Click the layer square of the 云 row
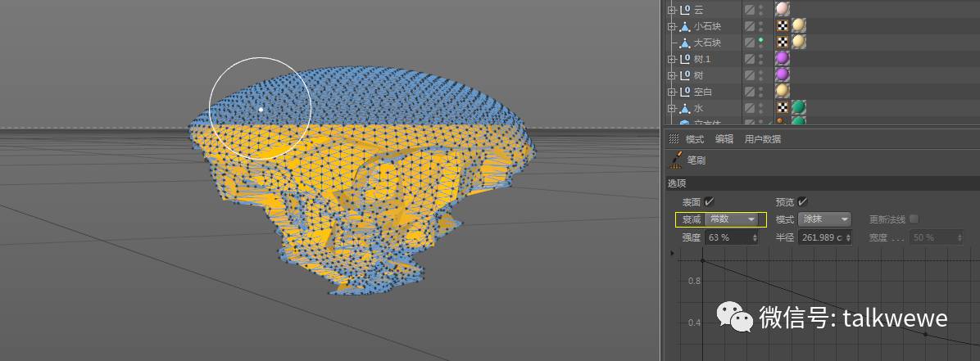980x361 pixels. pyautogui.click(x=749, y=10)
